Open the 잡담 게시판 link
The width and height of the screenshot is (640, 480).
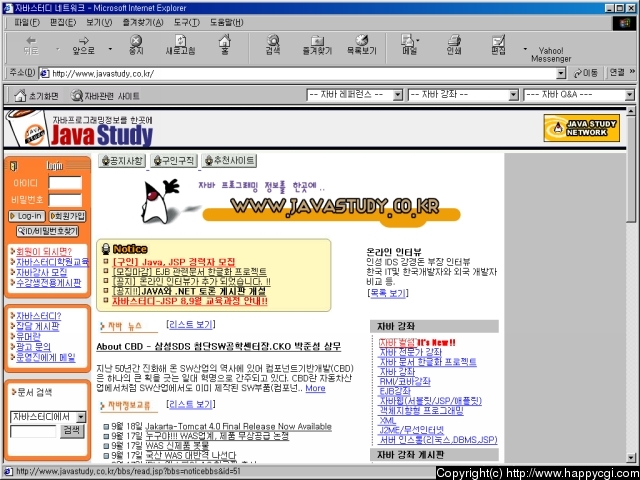click(x=38, y=326)
